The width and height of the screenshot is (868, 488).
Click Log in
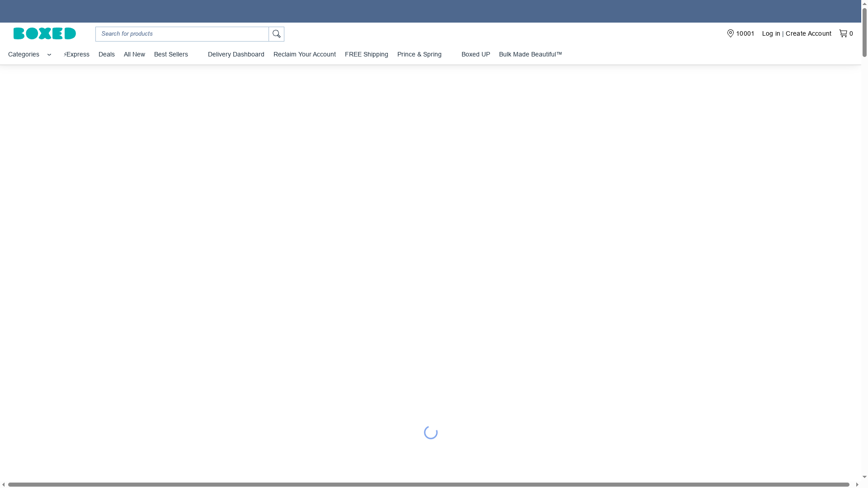tap(771, 33)
